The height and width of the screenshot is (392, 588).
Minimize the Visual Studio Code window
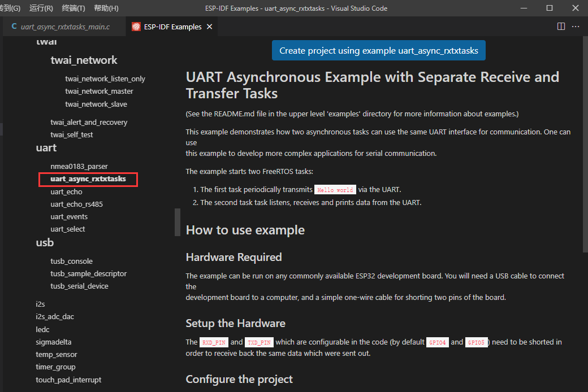(524, 8)
